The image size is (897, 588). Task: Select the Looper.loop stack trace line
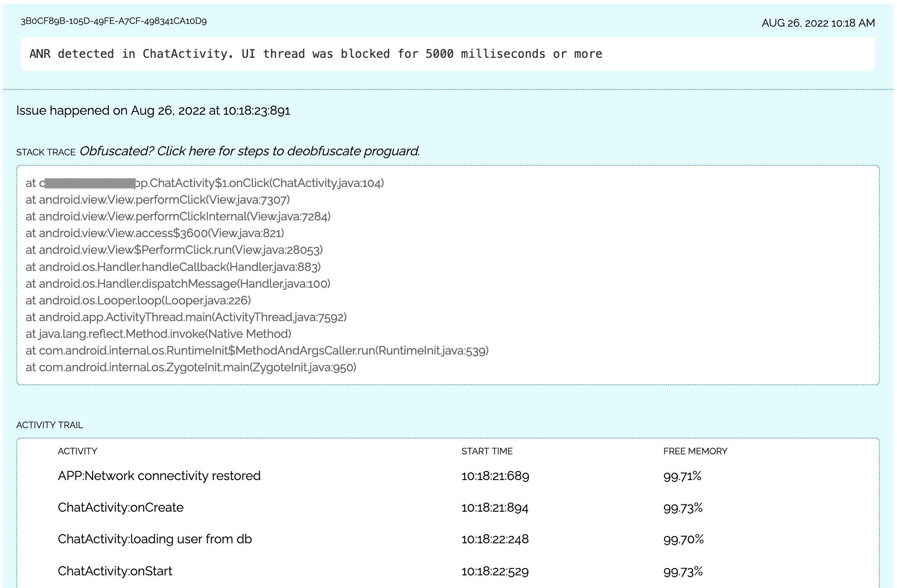(138, 300)
